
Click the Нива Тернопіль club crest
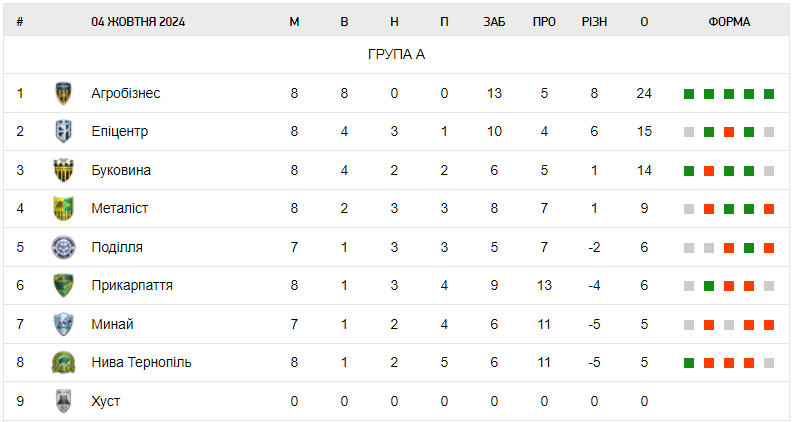[63, 362]
